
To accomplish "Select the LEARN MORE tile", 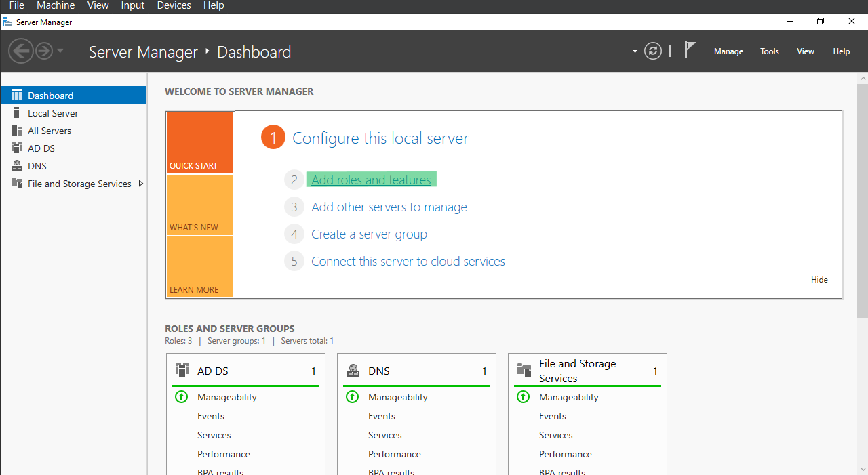I will (x=199, y=267).
